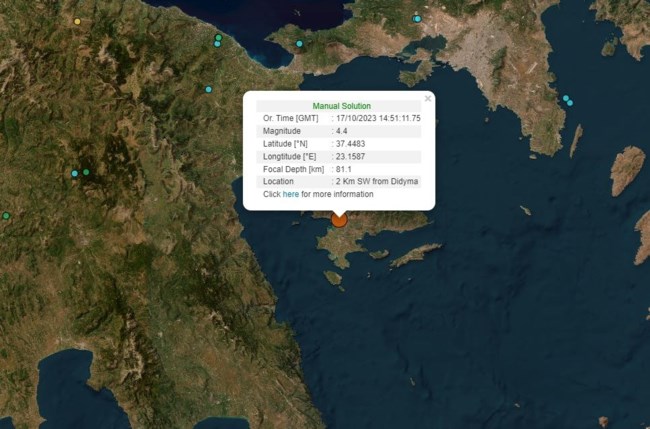This screenshot has width=650, height=429.
Task: Select the longitude value '23.1587'
Action: [x=350, y=157]
